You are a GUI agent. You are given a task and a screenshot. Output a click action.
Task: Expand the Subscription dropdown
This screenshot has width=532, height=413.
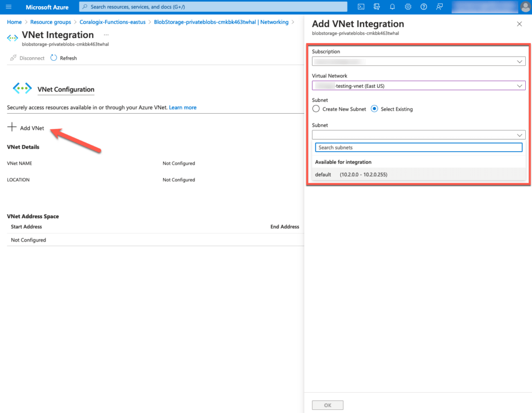coord(418,61)
